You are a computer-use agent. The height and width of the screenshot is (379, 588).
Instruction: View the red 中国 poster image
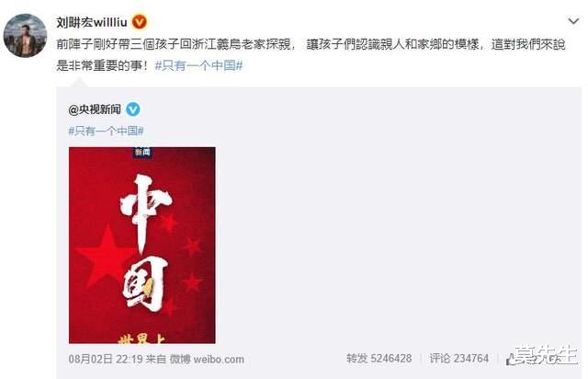[x=142, y=246]
